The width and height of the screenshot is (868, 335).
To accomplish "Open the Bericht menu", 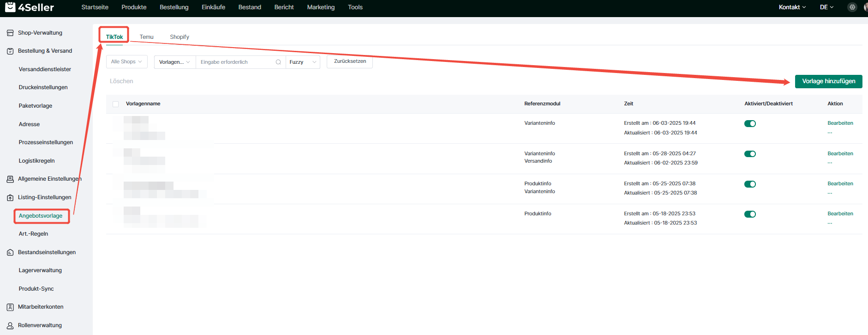I will (x=284, y=7).
